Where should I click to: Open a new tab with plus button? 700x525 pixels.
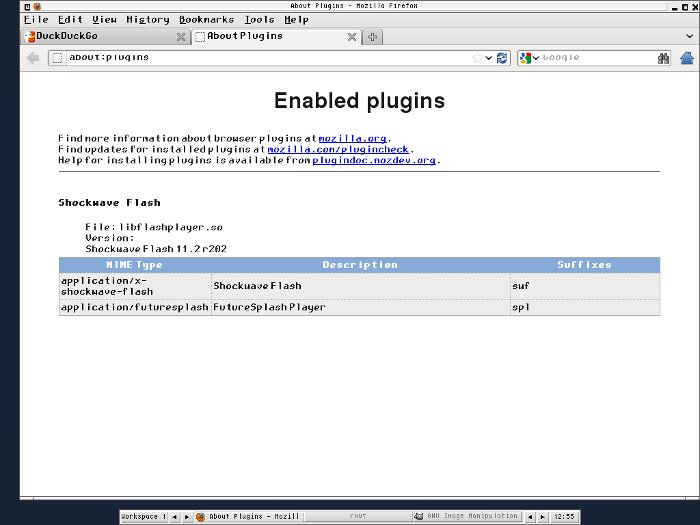(372, 37)
